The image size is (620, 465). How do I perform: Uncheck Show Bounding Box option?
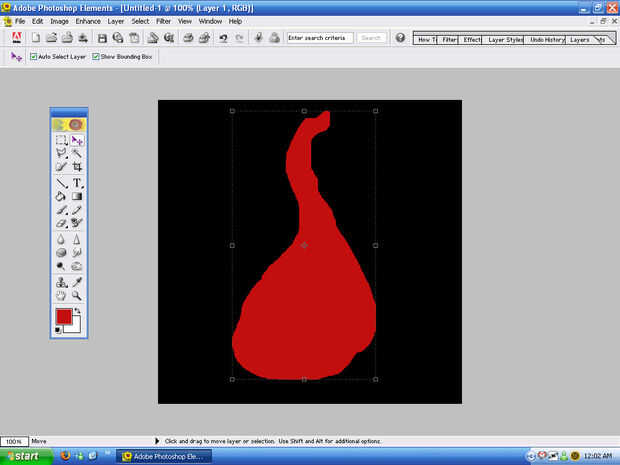(96, 57)
